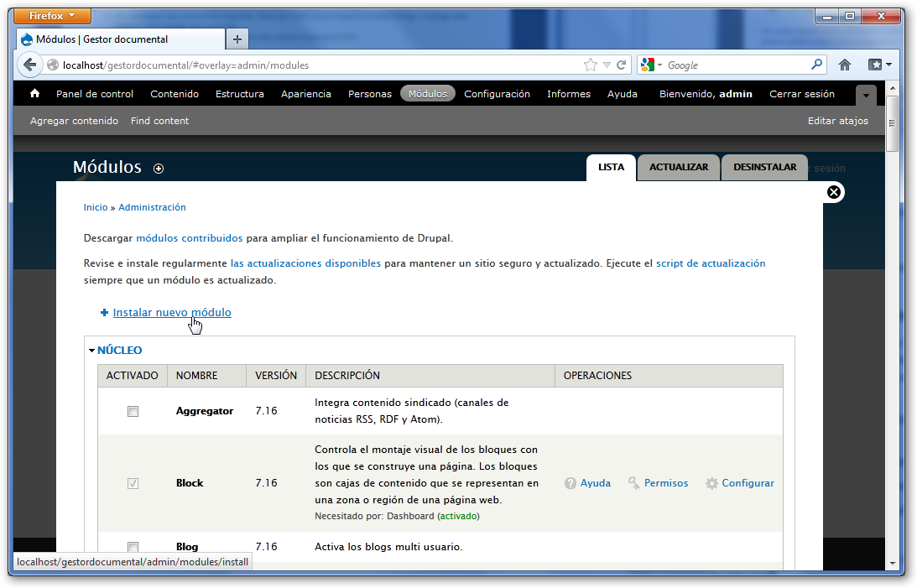Open the Configurar gear icon for Block
This screenshot has height=588, width=917.
click(712, 482)
